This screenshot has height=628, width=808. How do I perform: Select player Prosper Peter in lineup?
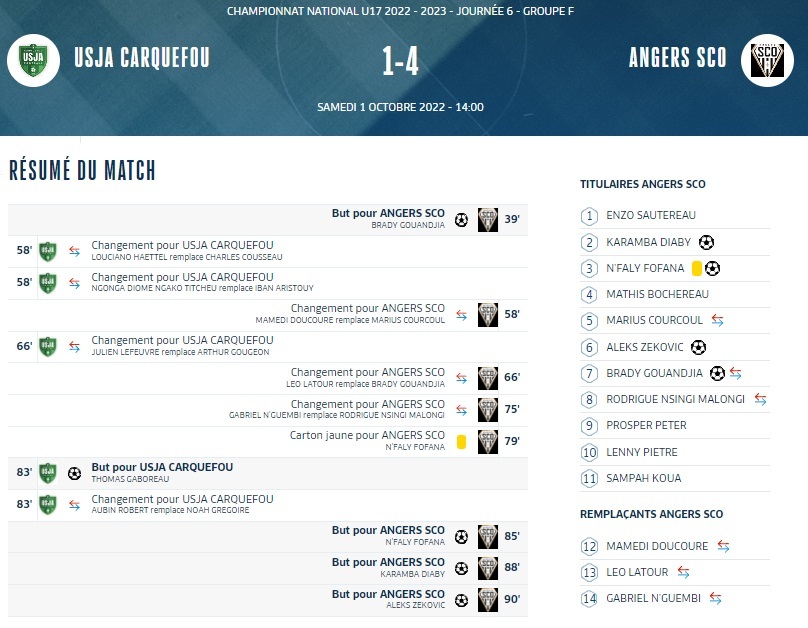tap(646, 426)
